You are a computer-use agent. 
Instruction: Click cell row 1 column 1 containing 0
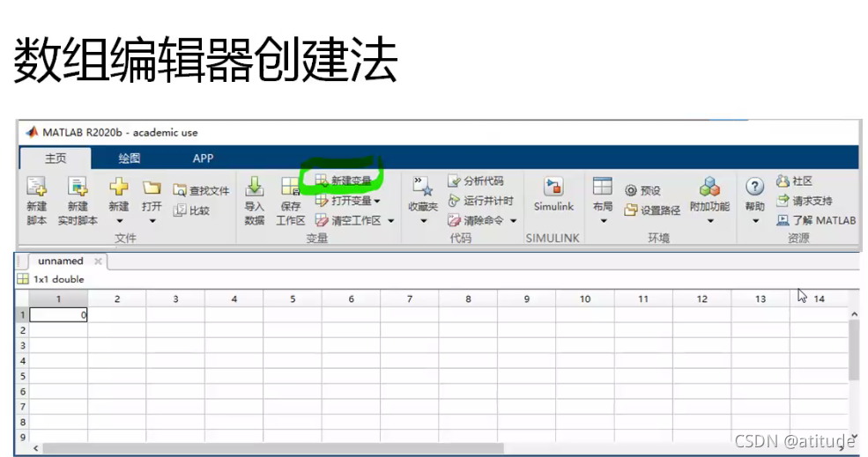[58, 315]
